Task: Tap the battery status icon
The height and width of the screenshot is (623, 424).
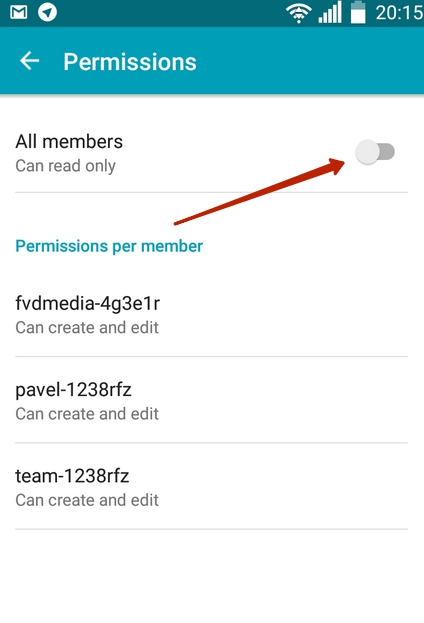Action: tap(358, 12)
